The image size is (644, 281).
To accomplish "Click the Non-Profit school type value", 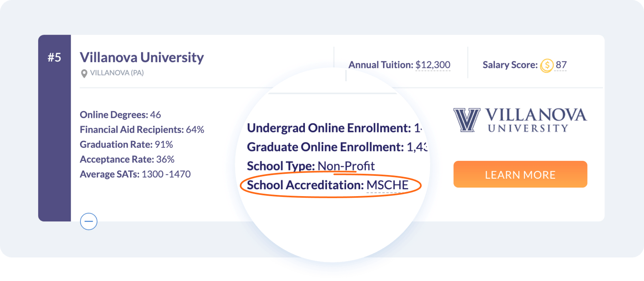I will [346, 166].
